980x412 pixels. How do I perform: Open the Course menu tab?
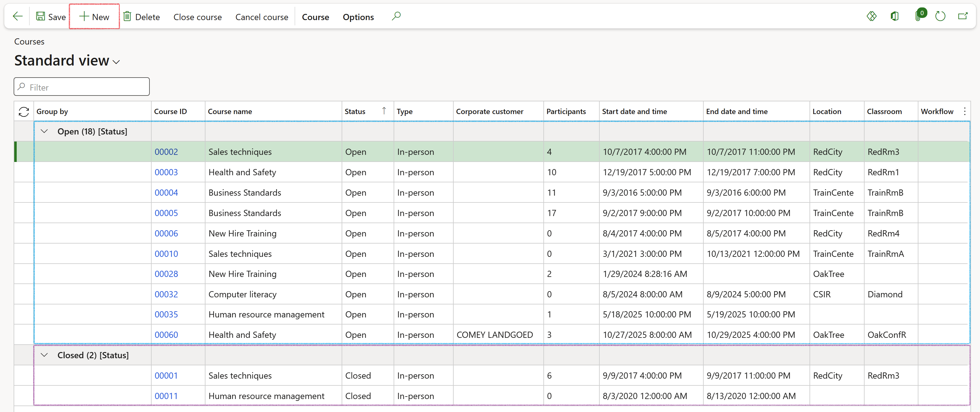(x=315, y=17)
